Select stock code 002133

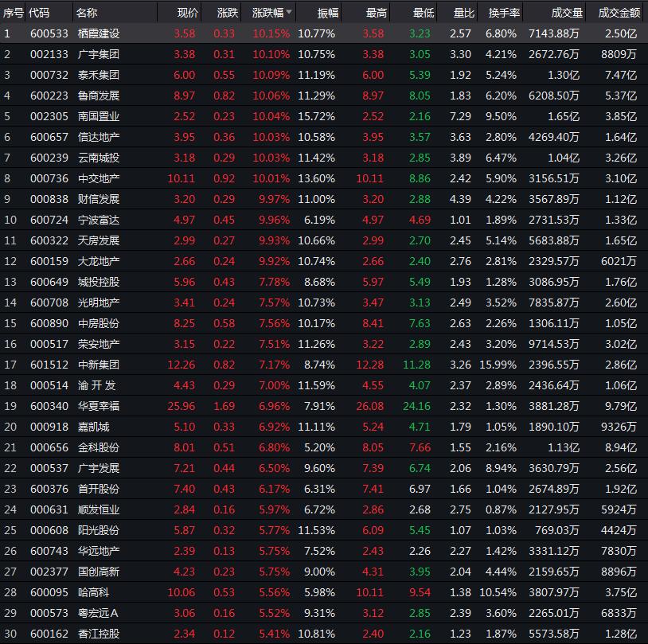pyautogui.click(x=49, y=54)
